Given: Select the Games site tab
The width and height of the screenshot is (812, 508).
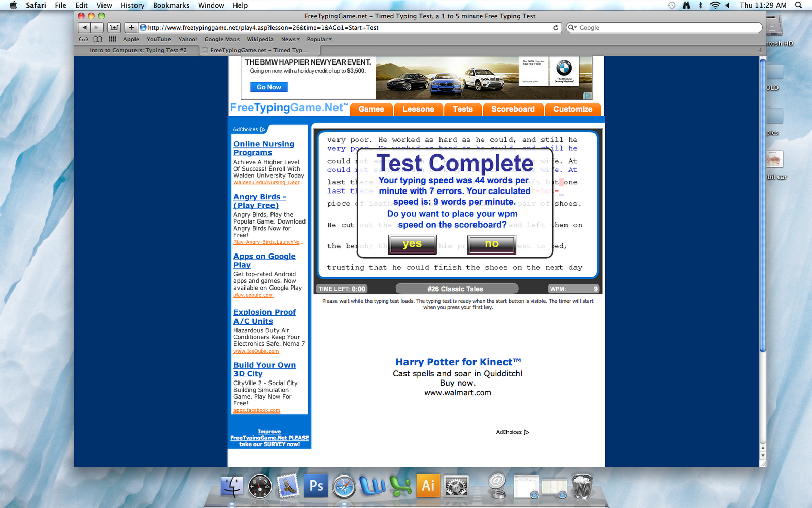Looking at the screenshot, I should point(371,109).
